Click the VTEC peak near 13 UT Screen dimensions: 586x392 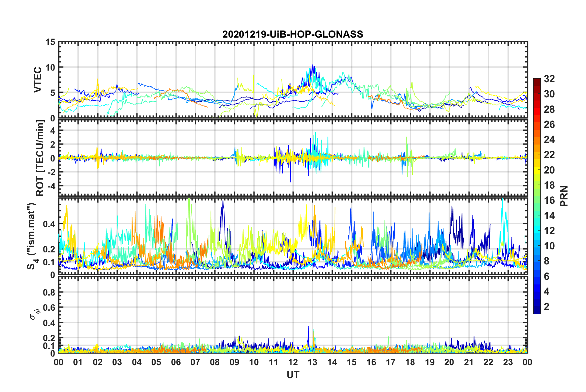point(313,65)
